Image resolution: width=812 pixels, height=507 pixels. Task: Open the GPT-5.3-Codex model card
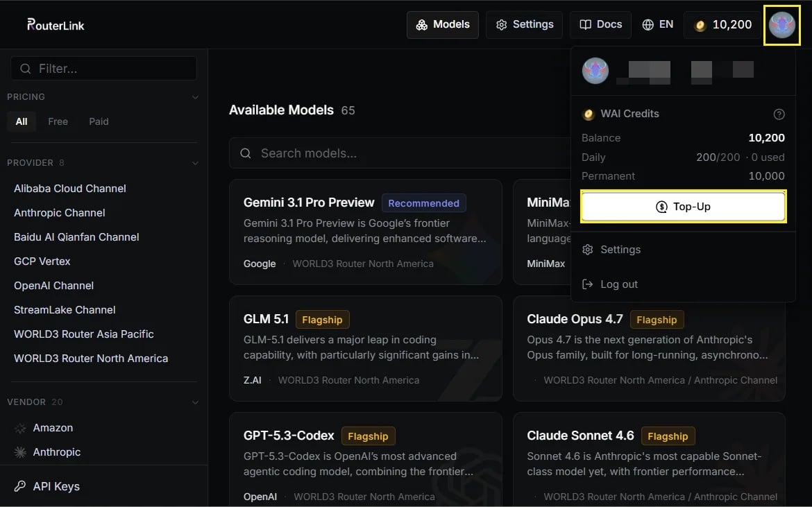click(366, 459)
